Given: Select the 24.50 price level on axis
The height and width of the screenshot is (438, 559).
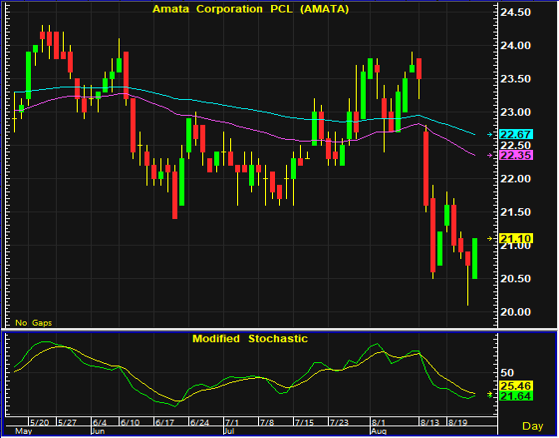Looking at the screenshot, I should pos(515,12).
